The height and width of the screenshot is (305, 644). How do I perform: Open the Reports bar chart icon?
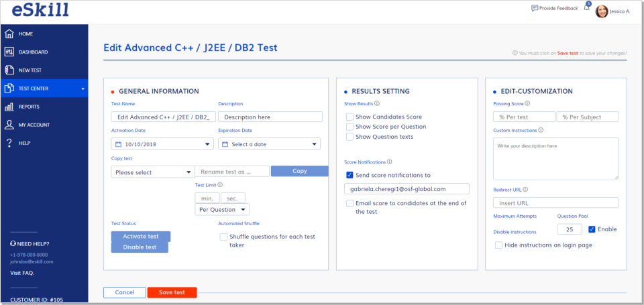(9, 107)
